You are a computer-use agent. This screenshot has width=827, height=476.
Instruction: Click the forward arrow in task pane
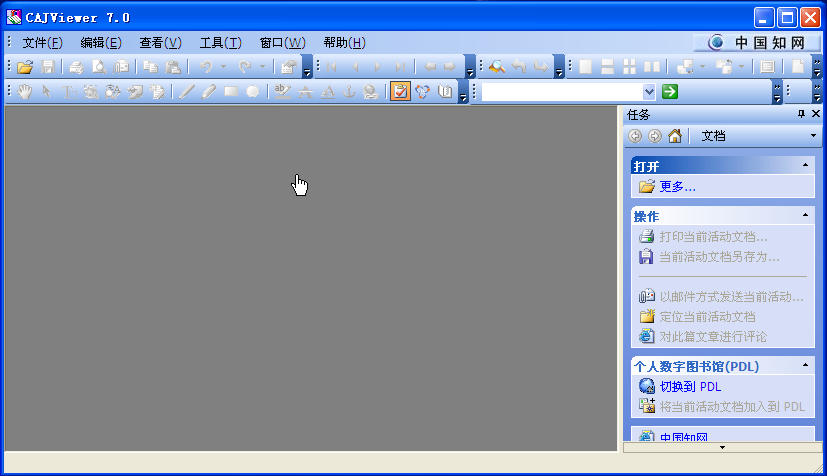point(655,136)
